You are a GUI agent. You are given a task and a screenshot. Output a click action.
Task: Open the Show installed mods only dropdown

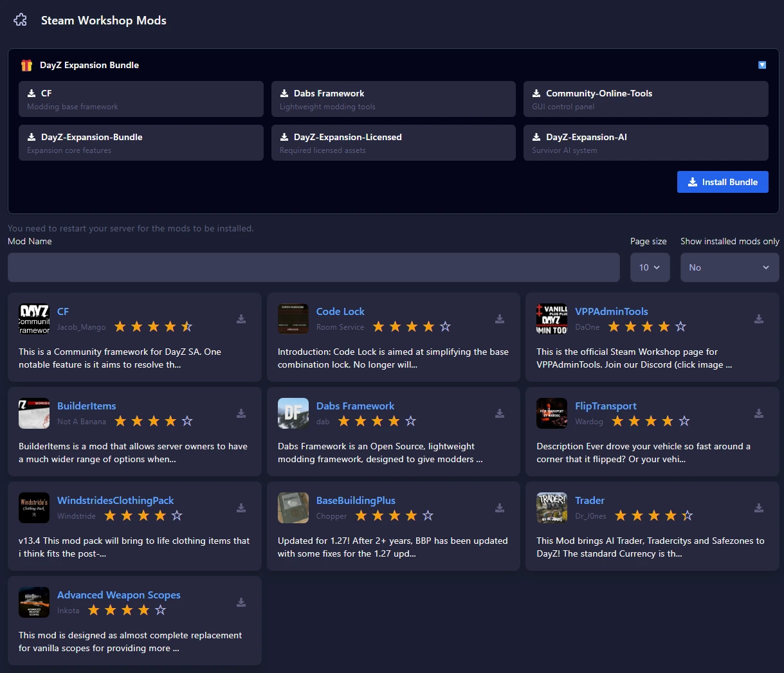[x=729, y=267]
